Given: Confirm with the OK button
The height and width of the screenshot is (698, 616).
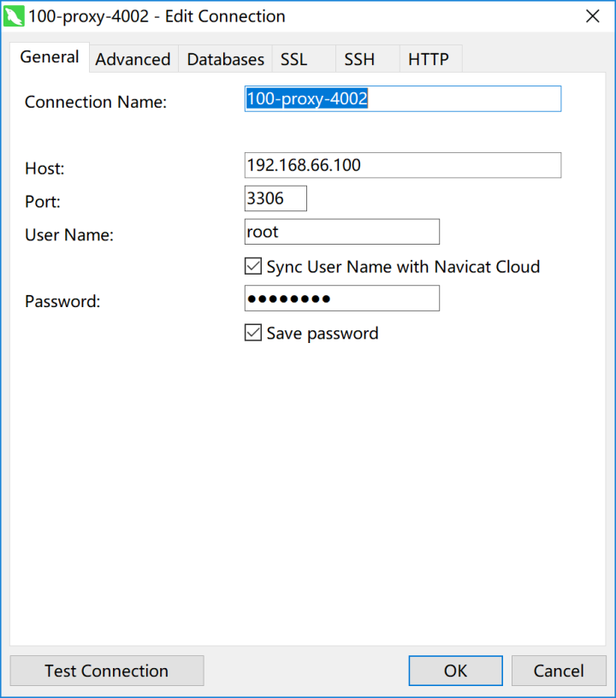Looking at the screenshot, I should [x=456, y=671].
